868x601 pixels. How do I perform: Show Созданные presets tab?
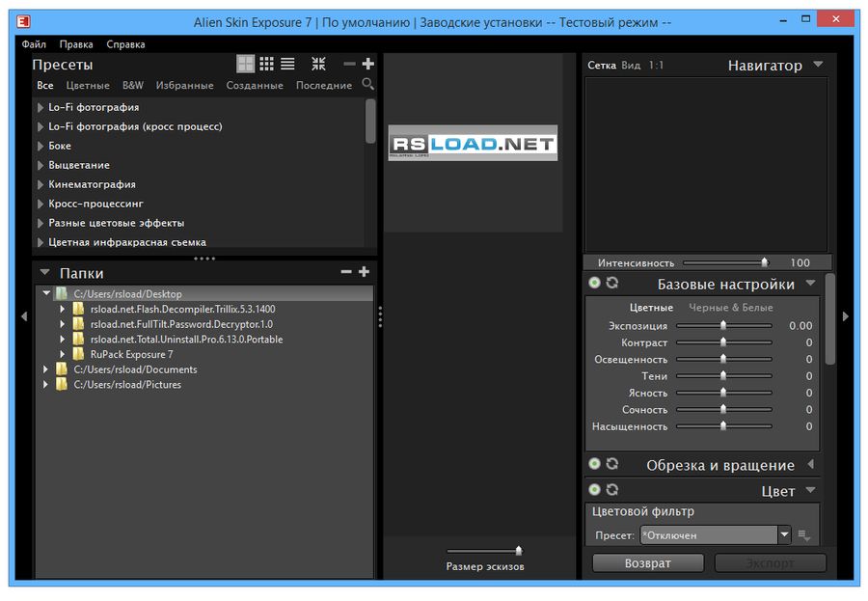pos(255,85)
